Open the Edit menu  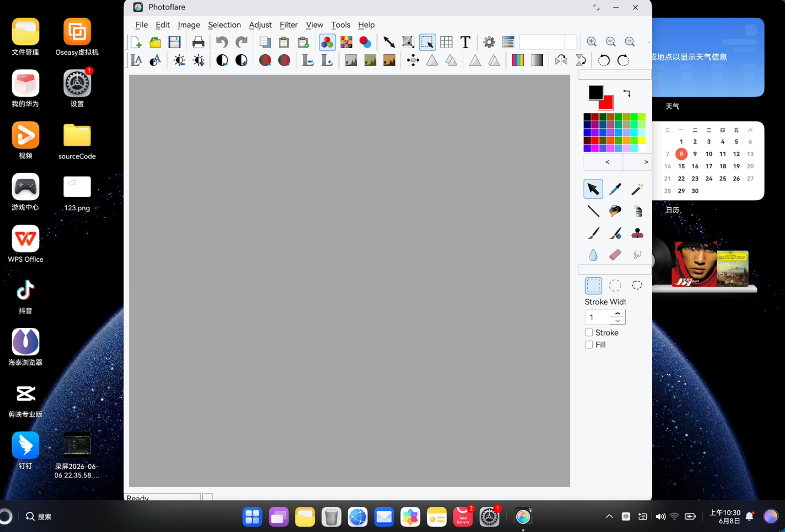coord(163,25)
